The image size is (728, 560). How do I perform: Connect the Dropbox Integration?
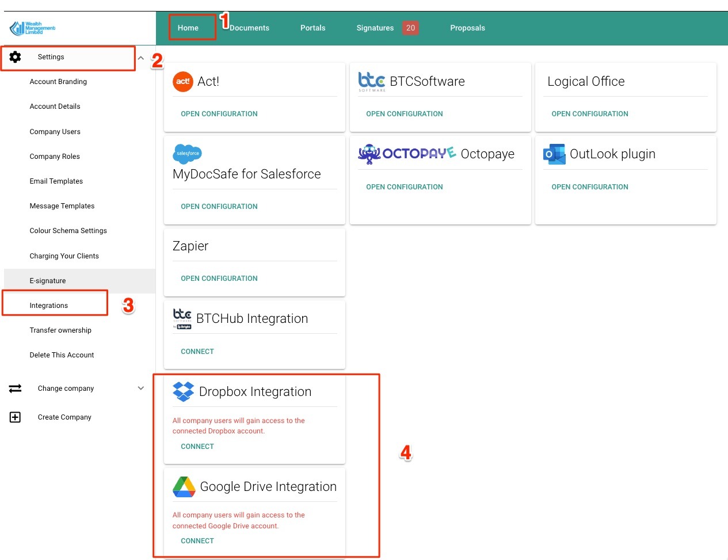[197, 447]
